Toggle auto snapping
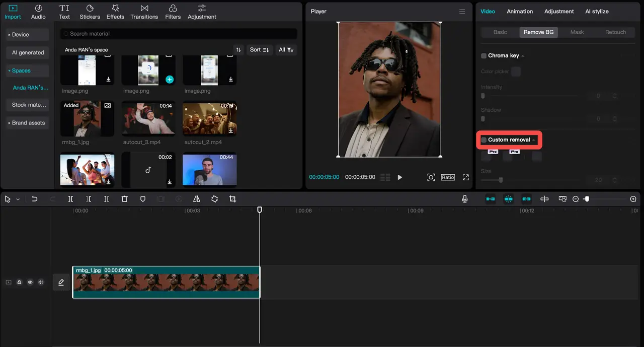644x347 pixels. (509, 199)
